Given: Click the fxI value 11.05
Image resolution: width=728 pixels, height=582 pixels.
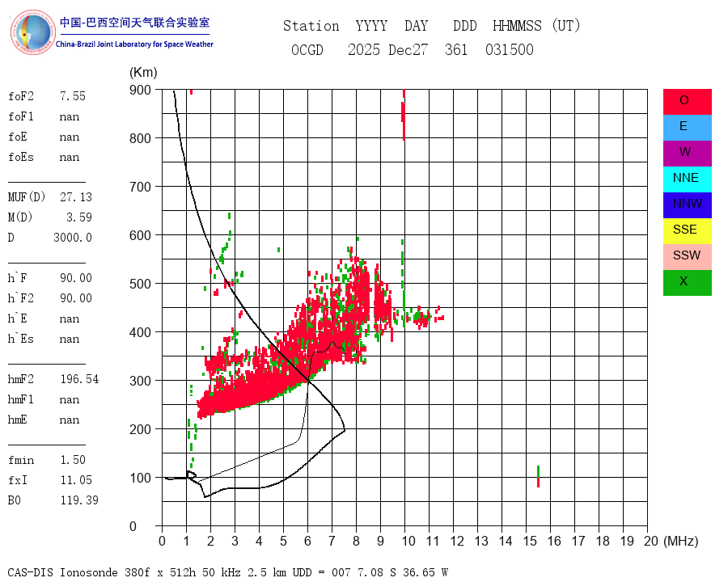Looking at the screenshot, I should [x=76, y=480].
